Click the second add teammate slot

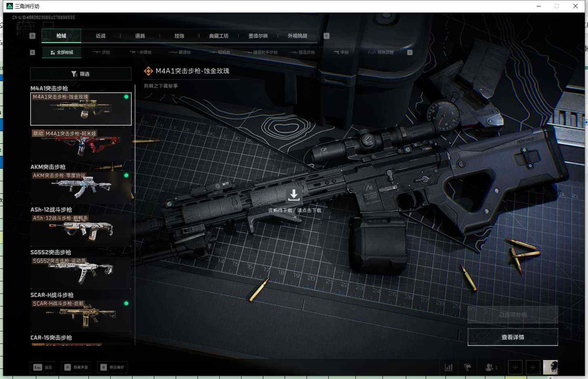tap(533, 367)
